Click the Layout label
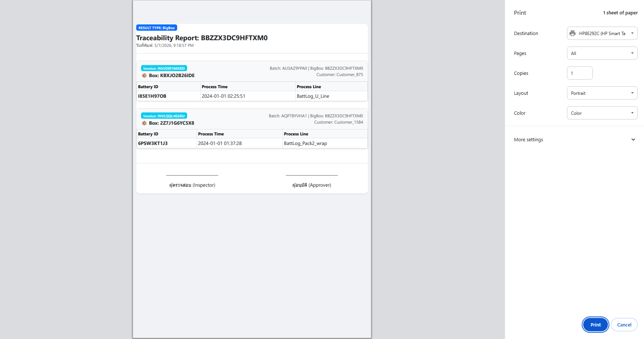This screenshot has width=644, height=339. click(521, 93)
